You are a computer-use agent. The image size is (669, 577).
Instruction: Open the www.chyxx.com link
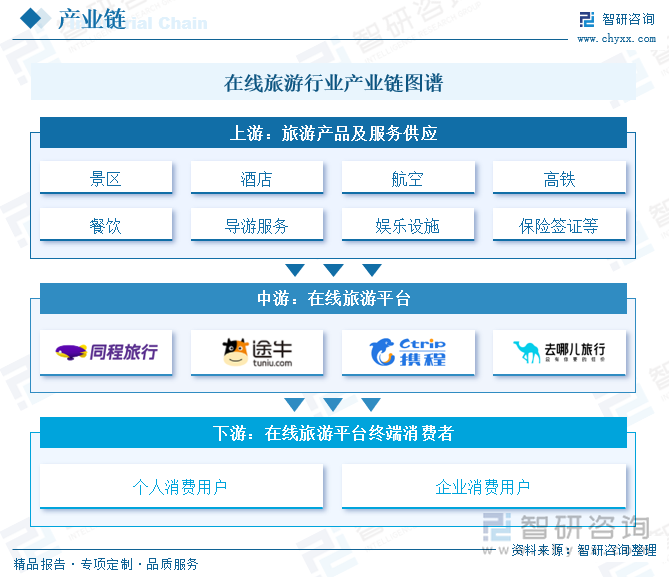point(617,39)
